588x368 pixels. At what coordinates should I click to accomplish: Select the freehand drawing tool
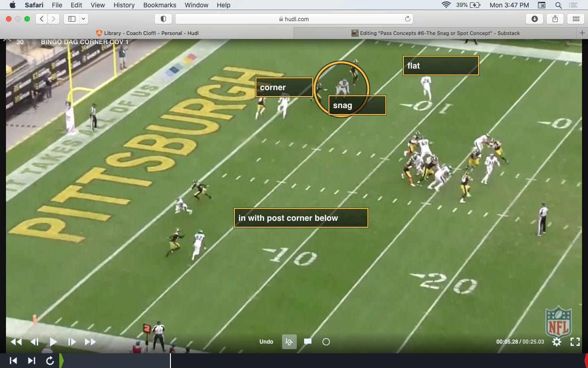(289, 342)
